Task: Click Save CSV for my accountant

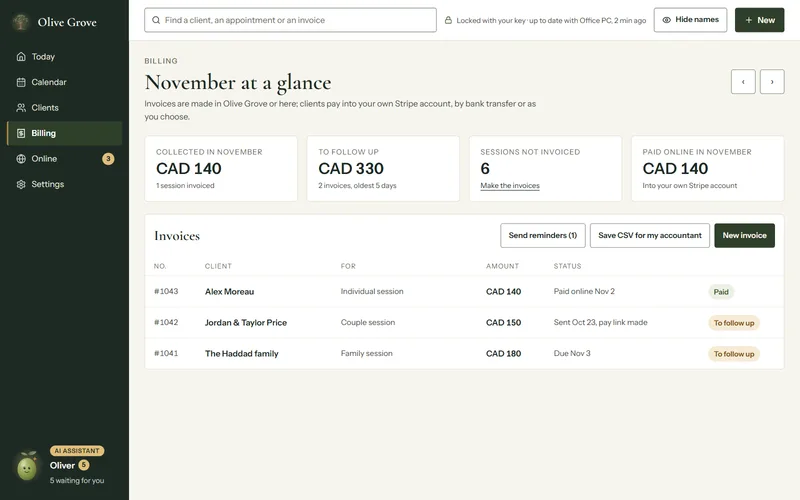Action: pyautogui.click(x=649, y=235)
